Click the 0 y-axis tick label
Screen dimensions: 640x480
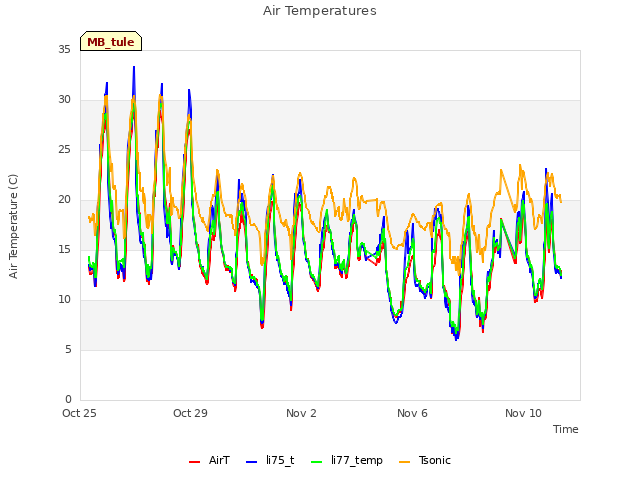coord(68,400)
